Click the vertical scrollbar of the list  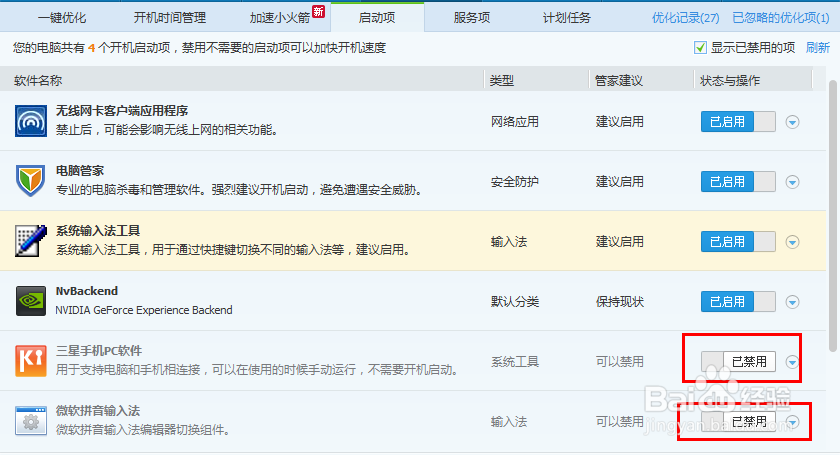pyautogui.click(x=832, y=216)
